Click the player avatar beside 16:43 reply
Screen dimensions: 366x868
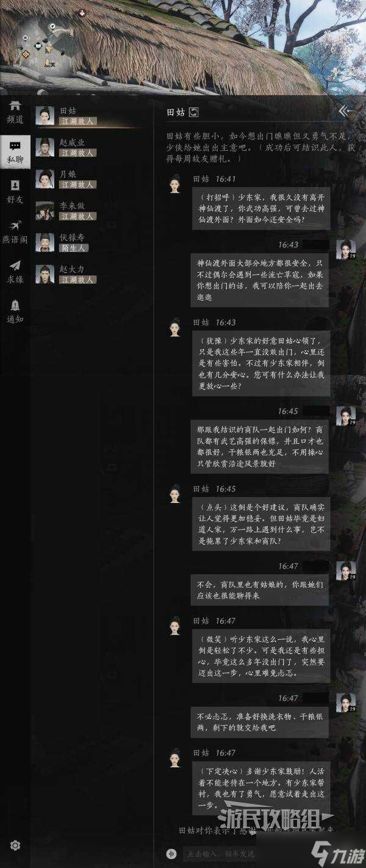(345, 249)
